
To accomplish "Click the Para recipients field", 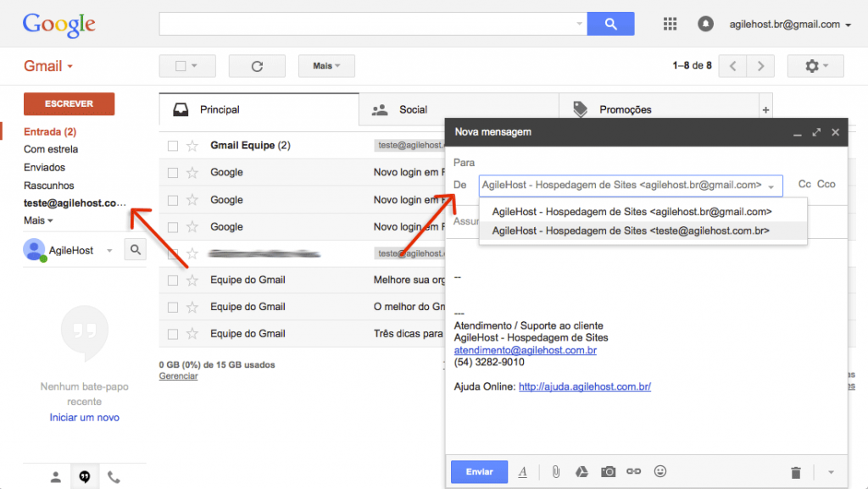I will point(646,163).
